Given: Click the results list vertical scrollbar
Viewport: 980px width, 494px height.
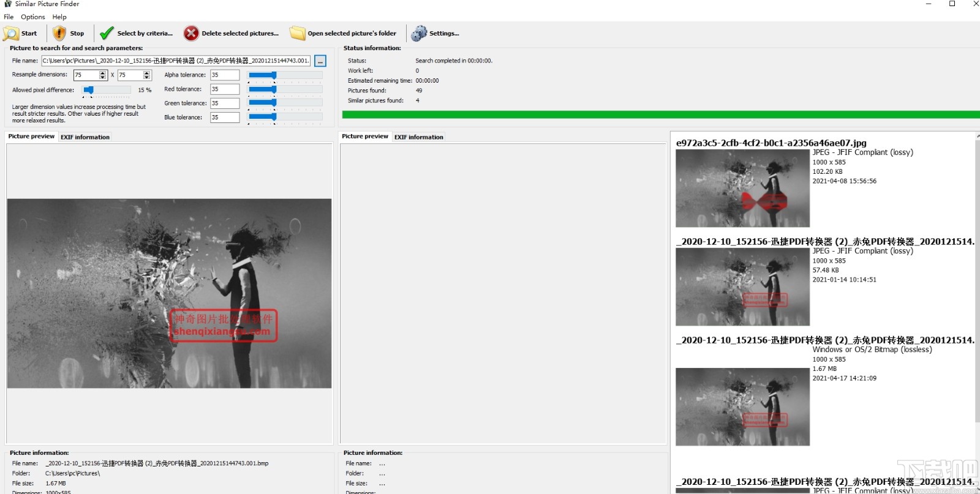Looking at the screenshot, I should click(x=977, y=282).
